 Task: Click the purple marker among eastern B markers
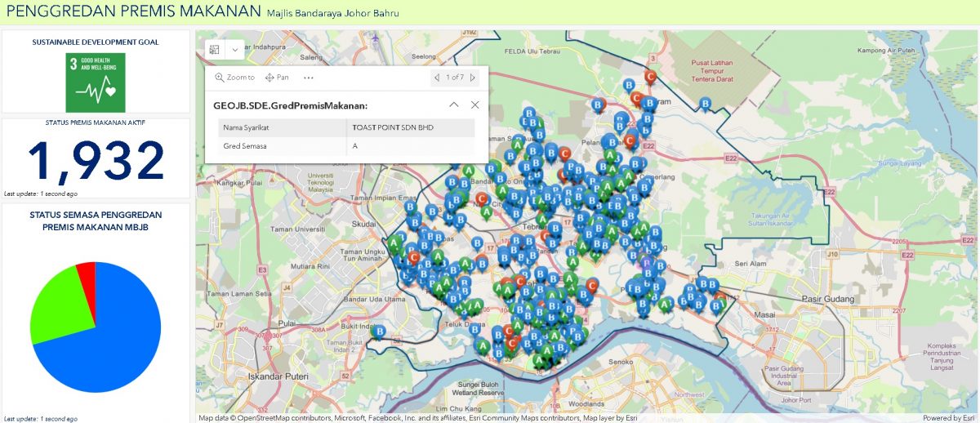pos(648,263)
